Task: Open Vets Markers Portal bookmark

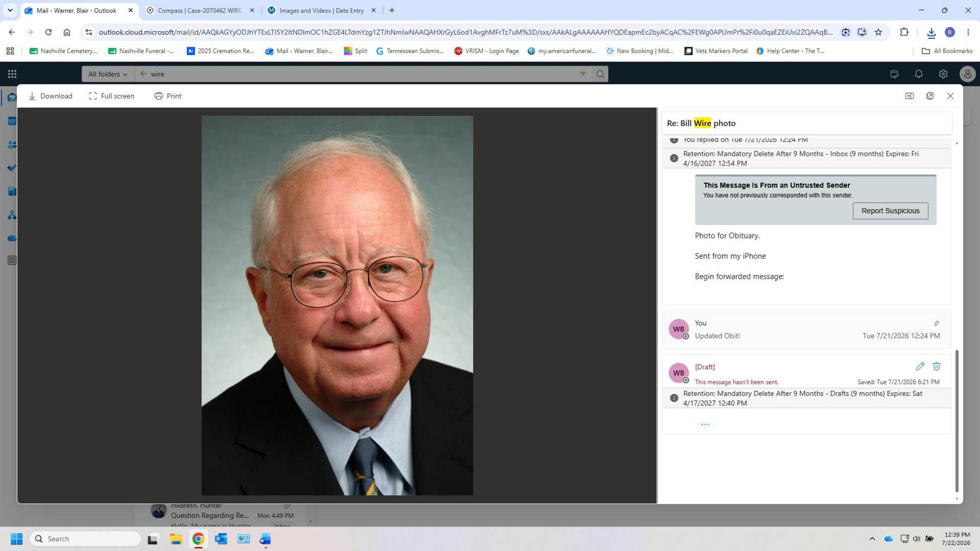Action: pyautogui.click(x=716, y=51)
